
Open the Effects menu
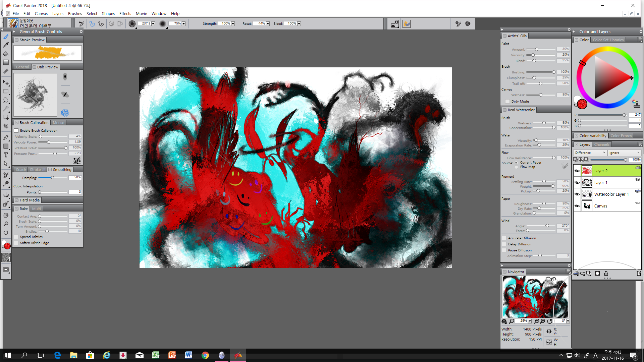click(x=125, y=14)
